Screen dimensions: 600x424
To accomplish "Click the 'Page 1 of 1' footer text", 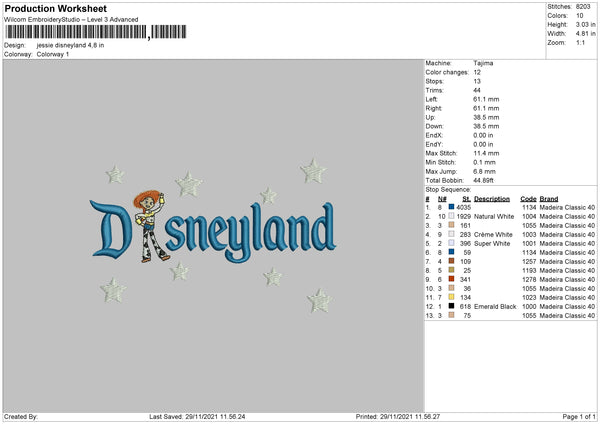I will click(x=579, y=417).
